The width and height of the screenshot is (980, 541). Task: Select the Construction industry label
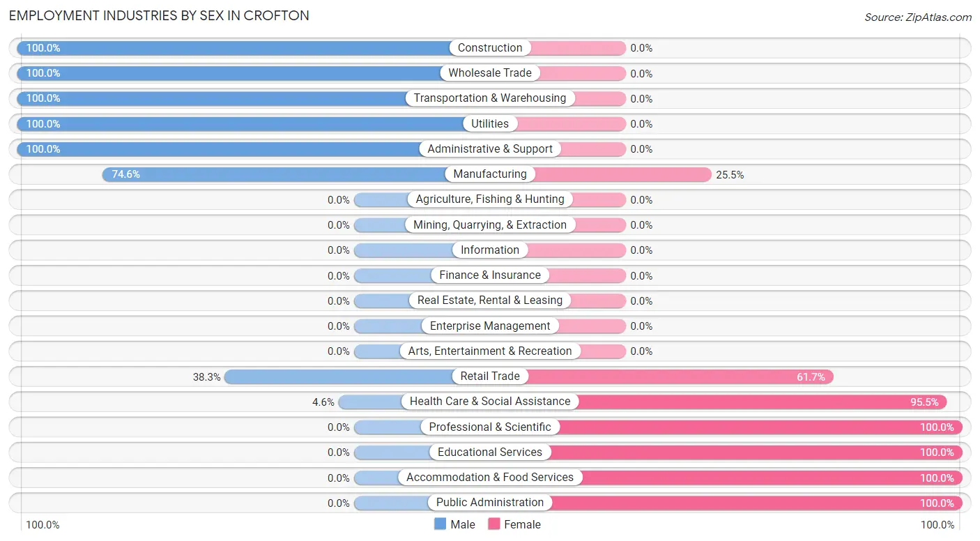click(x=490, y=48)
